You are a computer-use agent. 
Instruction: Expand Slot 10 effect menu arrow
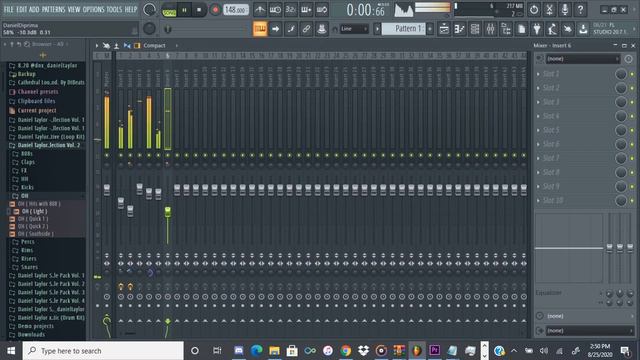click(x=538, y=201)
